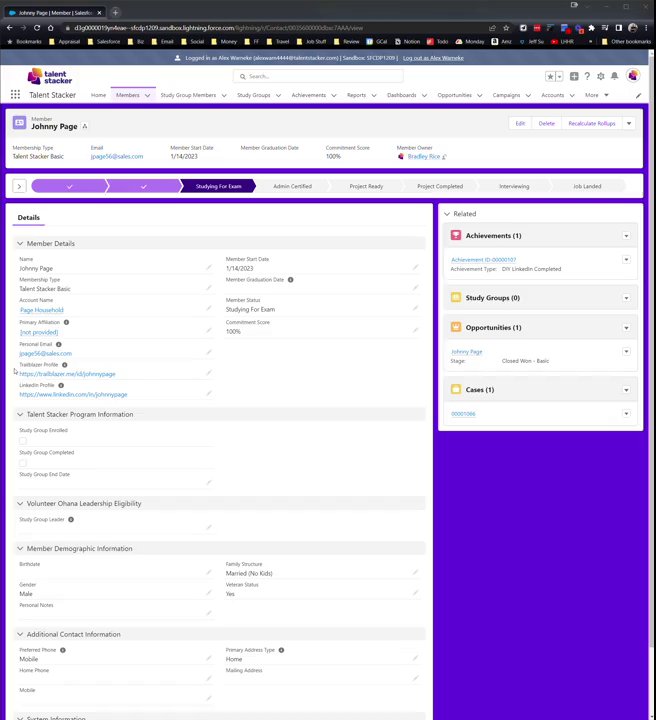
Task: Click the Edit button
Action: pyautogui.click(x=520, y=124)
